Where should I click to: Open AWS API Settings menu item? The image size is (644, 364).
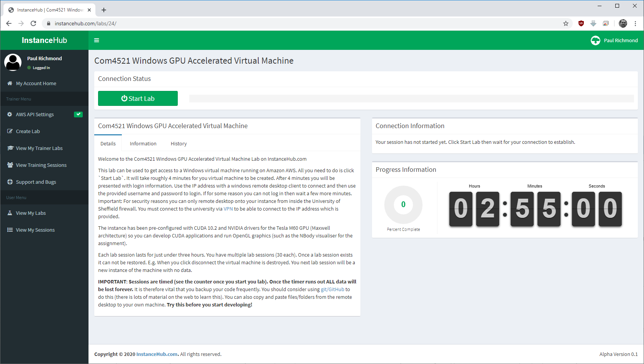click(x=44, y=114)
